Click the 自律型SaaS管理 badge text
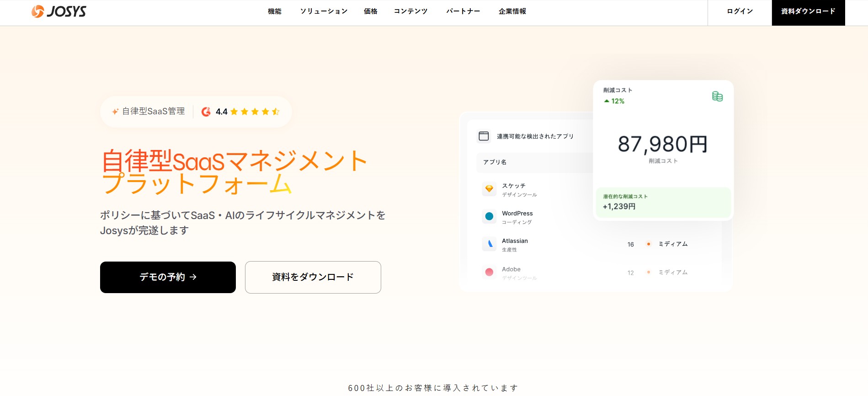The width and height of the screenshot is (868, 396). click(153, 111)
